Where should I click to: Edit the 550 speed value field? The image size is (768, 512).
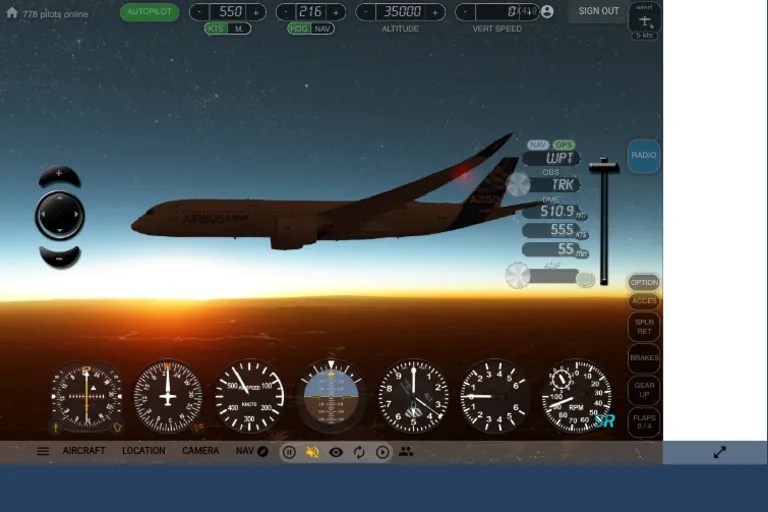228,12
